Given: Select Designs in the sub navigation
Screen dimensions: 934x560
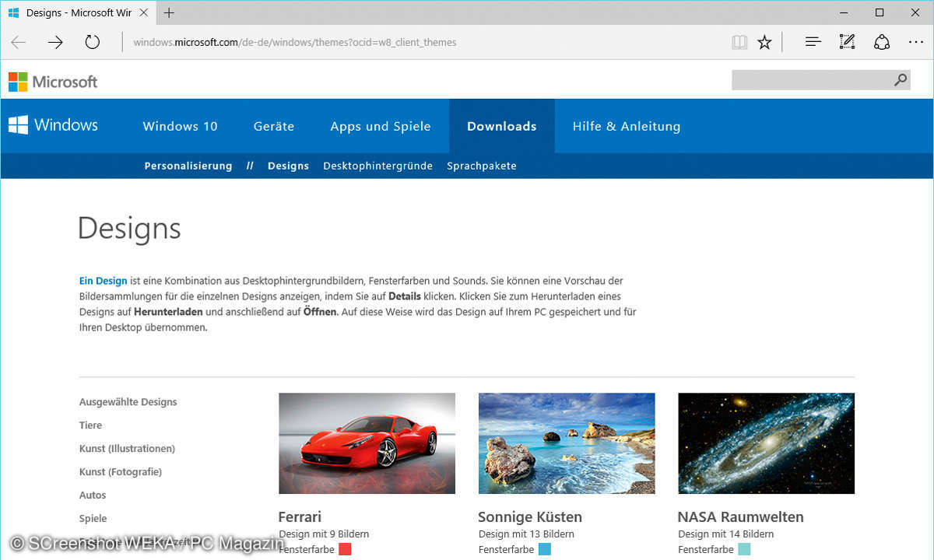Looking at the screenshot, I should 288,166.
